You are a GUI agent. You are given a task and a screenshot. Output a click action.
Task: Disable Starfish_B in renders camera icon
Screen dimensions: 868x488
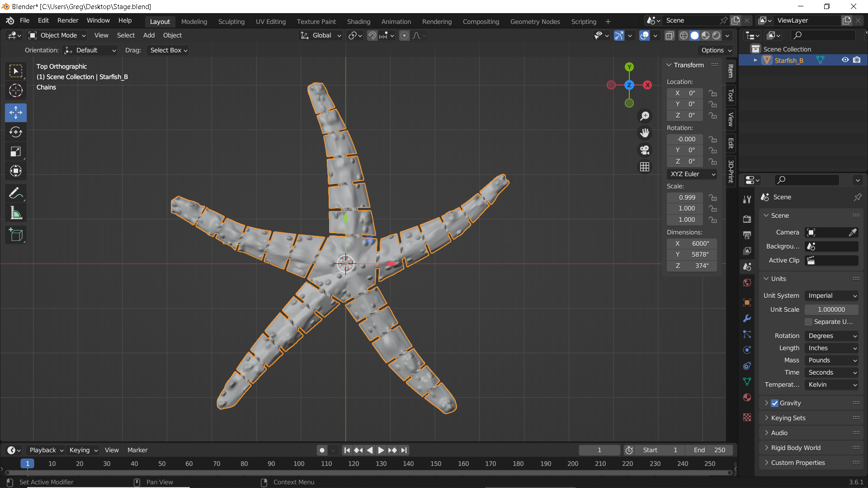click(857, 60)
